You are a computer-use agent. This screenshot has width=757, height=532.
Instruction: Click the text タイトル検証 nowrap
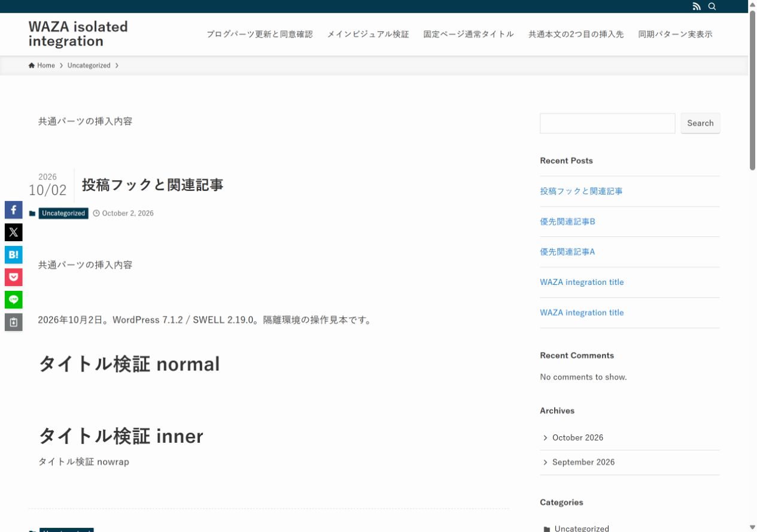coord(84,462)
